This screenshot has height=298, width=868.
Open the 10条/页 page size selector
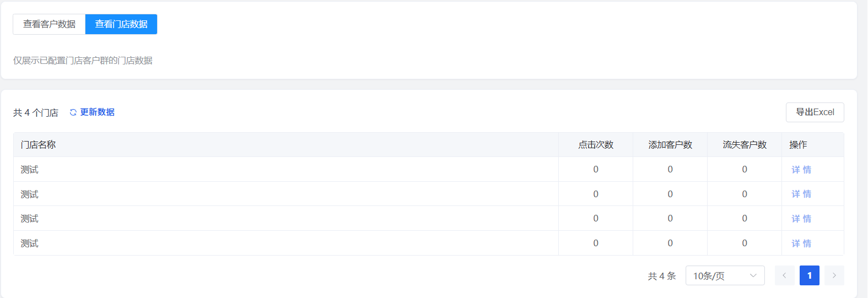coord(725,275)
